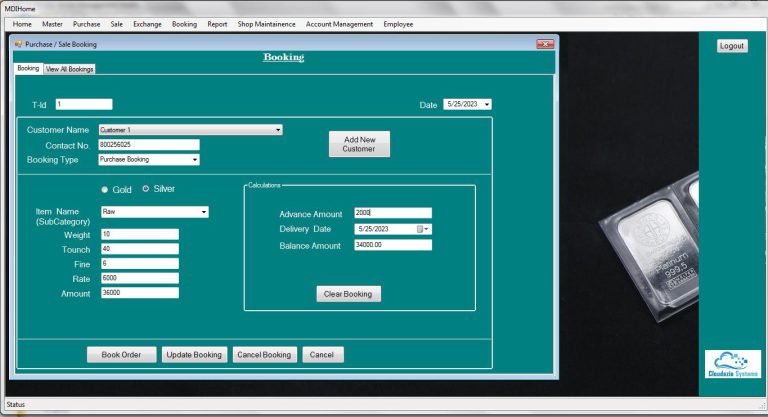Expand the Item Name subcategory dropdown

(x=204, y=212)
